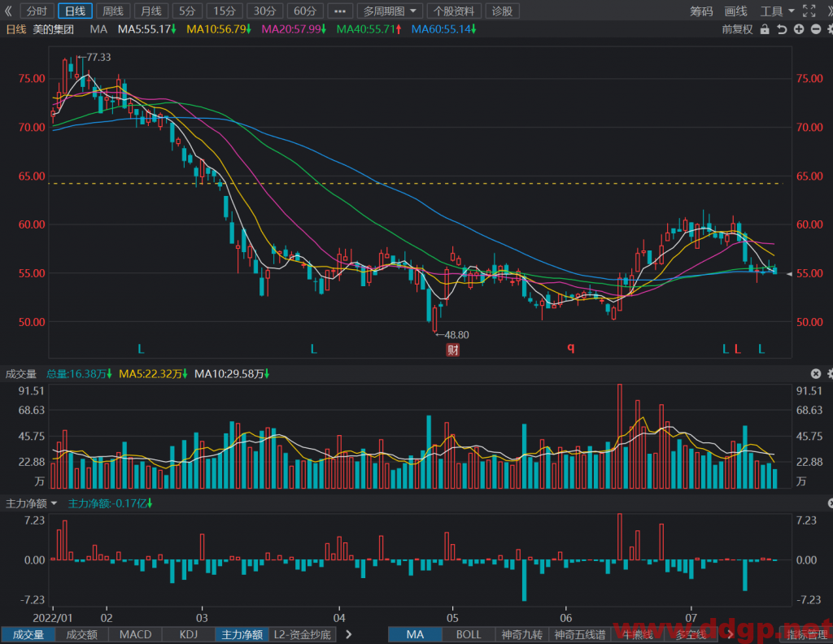Viewport: 833px width, 644px height.
Task: Click the L marker in late March
Action: tap(313, 349)
